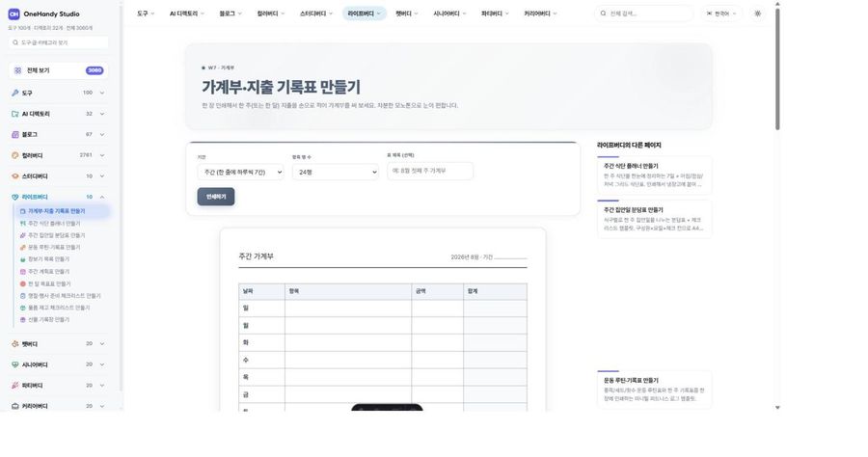Click the 펫버디 paw icon in sidebar
The image size is (868, 457).
click(14, 344)
